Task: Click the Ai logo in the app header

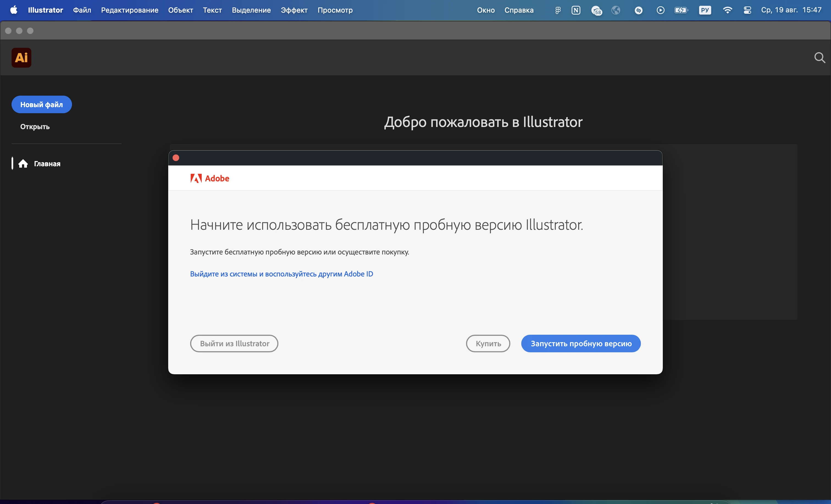Action: pos(21,58)
